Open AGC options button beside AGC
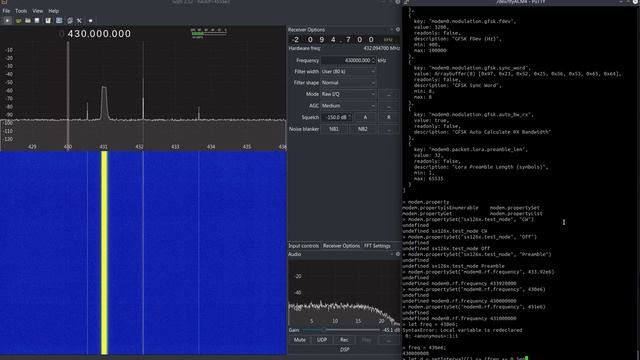 pyautogui.click(x=389, y=106)
